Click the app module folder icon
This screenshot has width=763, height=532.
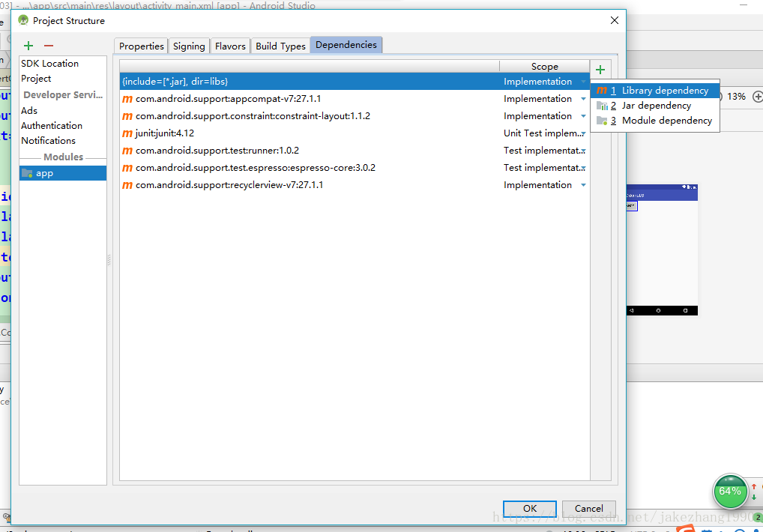pos(27,173)
